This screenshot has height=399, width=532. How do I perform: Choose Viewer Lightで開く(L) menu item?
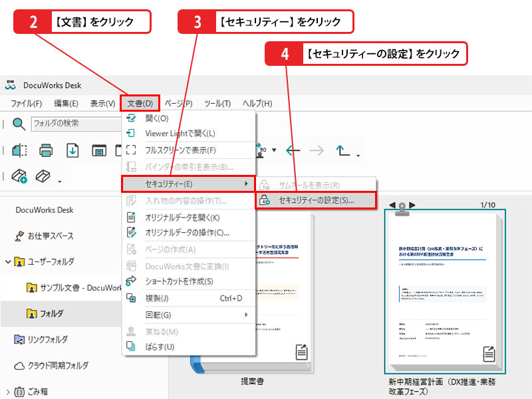click(x=188, y=134)
